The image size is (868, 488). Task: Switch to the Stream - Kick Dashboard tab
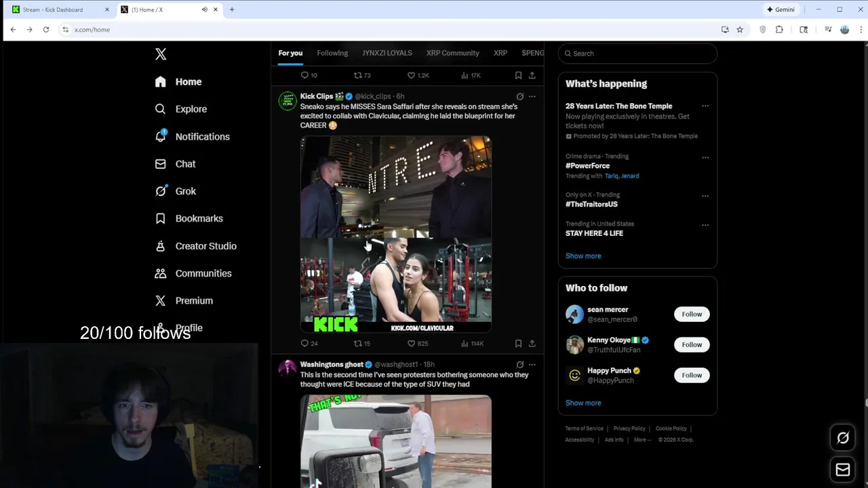[x=58, y=9]
